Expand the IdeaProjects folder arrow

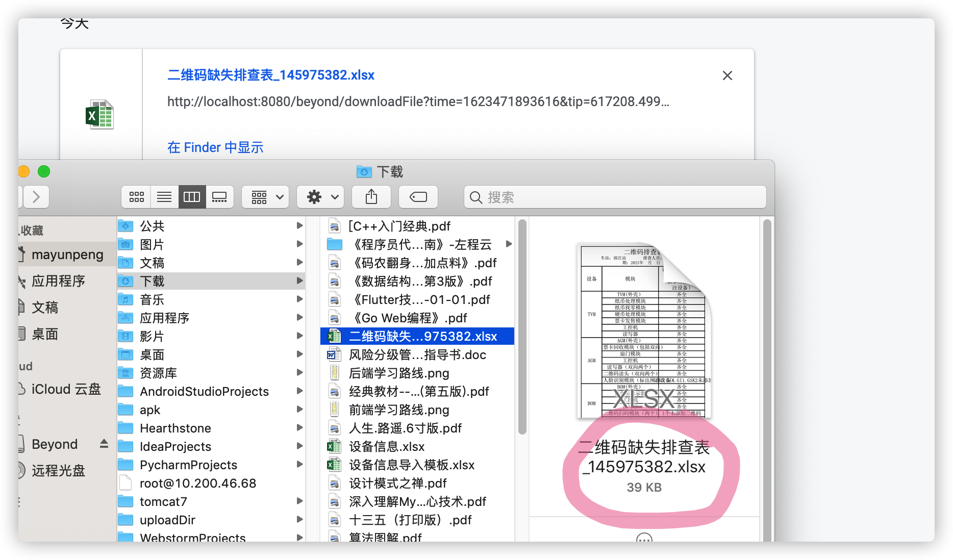tap(300, 446)
